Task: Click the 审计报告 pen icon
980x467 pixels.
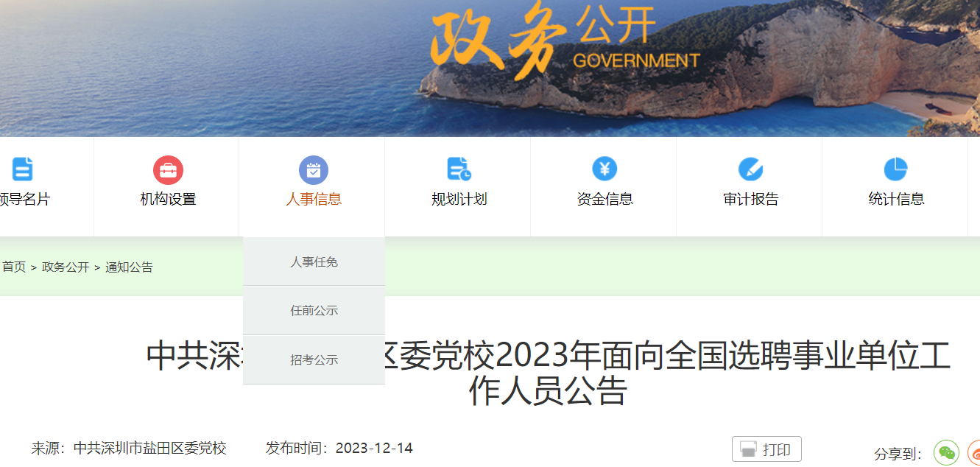Action: 750,169
